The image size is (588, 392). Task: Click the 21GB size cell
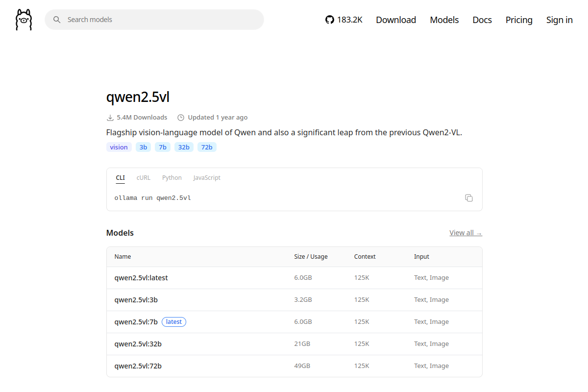(302, 344)
